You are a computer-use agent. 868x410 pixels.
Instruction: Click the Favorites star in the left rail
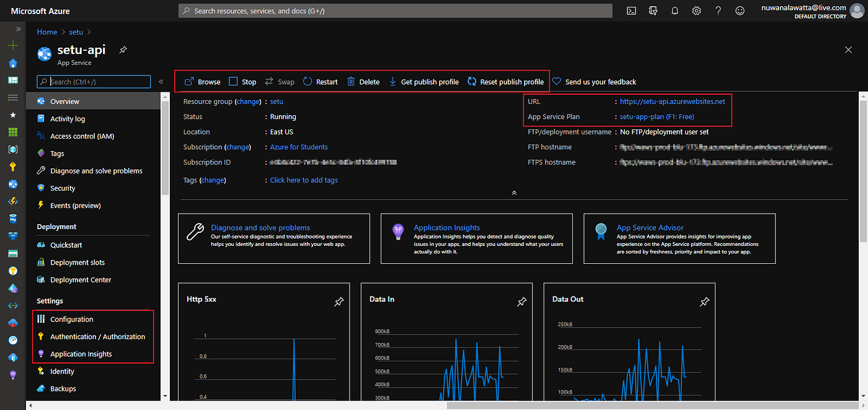(13, 115)
